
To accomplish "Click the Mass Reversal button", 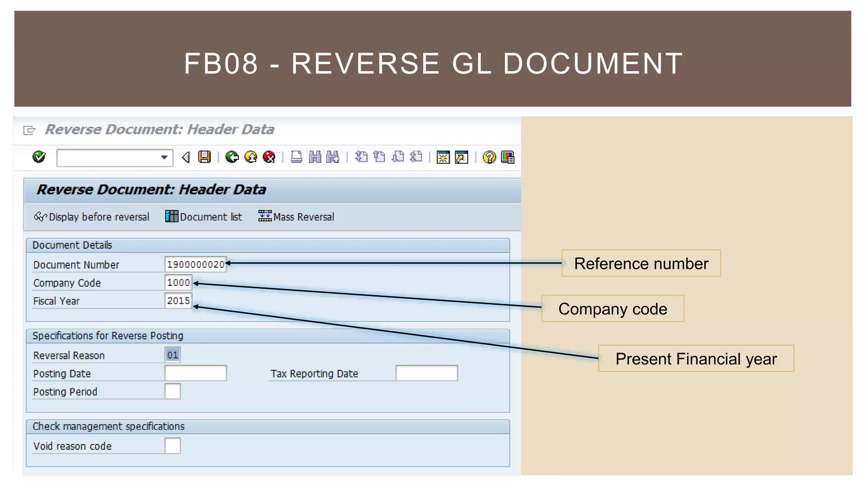I will click(296, 217).
